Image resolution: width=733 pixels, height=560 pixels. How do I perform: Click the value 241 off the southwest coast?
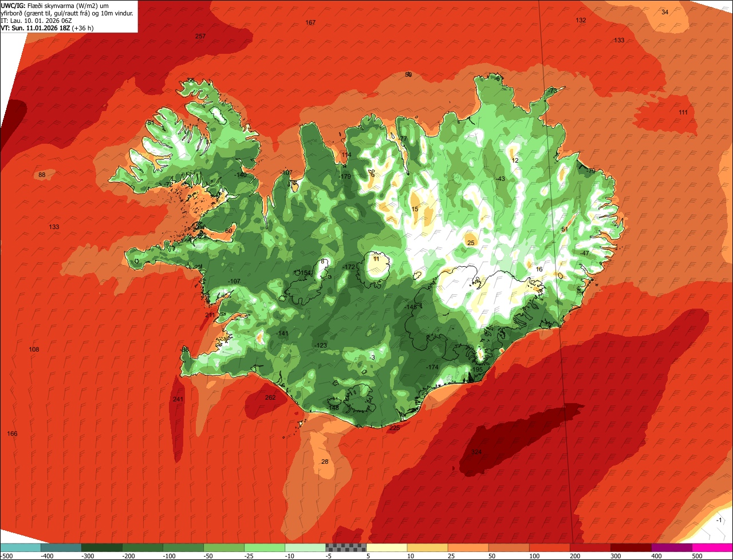pos(178,399)
